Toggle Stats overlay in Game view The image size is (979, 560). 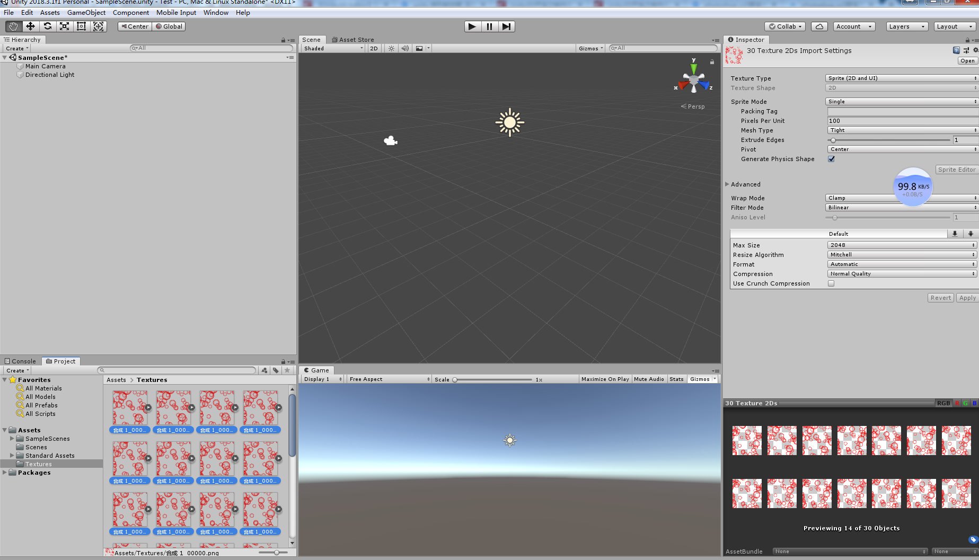coord(676,379)
